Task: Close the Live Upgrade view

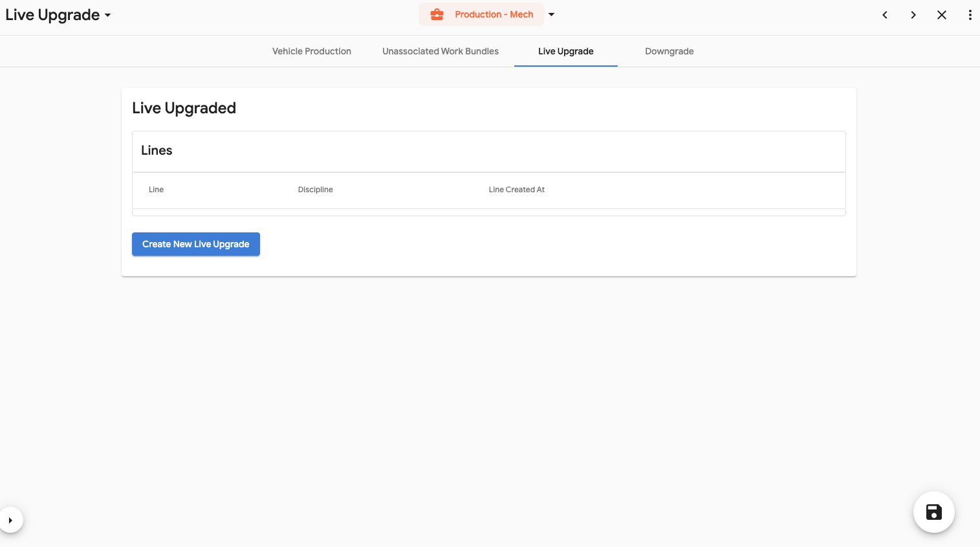Action: [x=942, y=15]
